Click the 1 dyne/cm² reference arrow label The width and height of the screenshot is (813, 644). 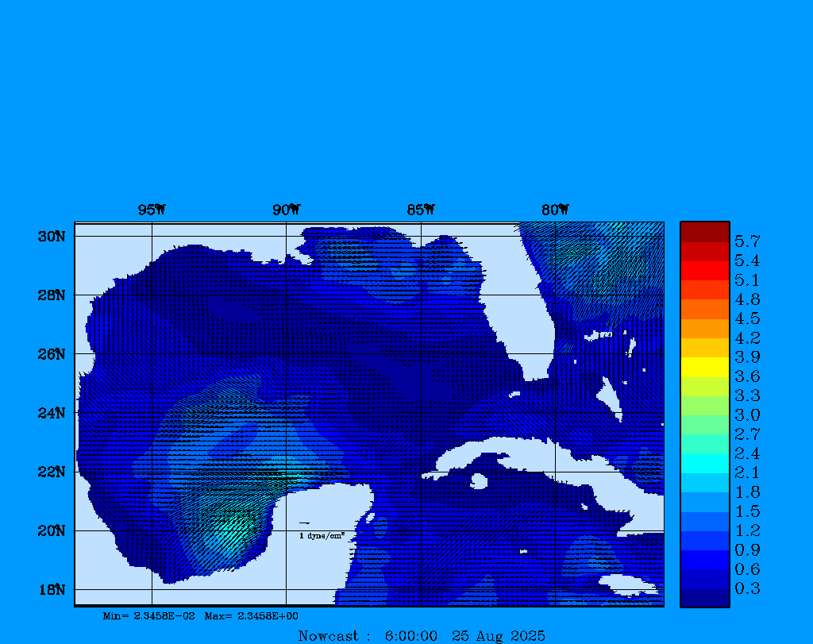coord(322,536)
